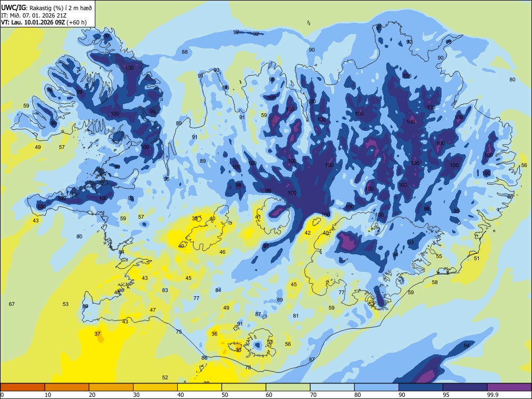Screen dimensions: 532x399
Task: Pick the dark navy 95–99.9 legend swatch
Action: coord(465,387)
